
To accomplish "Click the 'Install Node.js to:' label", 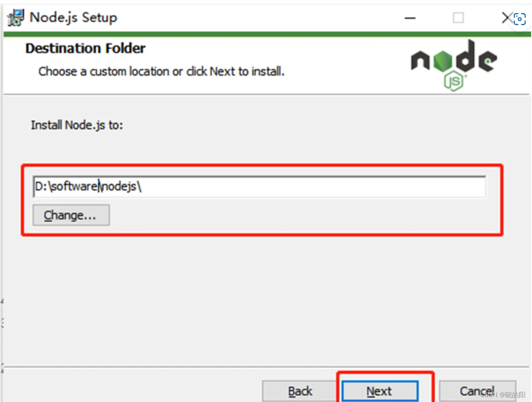I will pyautogui.click(x=77, y=125).
